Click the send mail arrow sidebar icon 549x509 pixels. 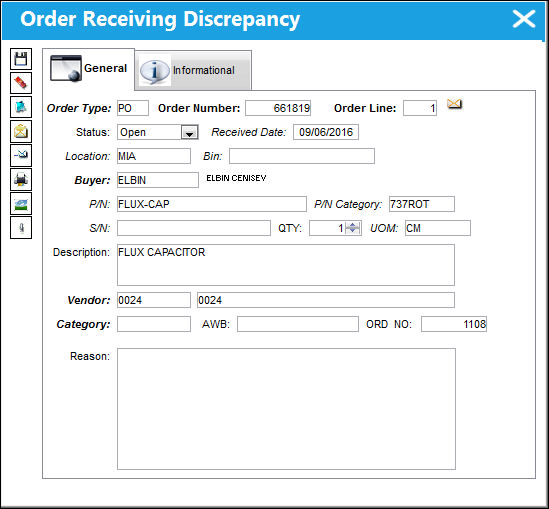click(21, 155)
